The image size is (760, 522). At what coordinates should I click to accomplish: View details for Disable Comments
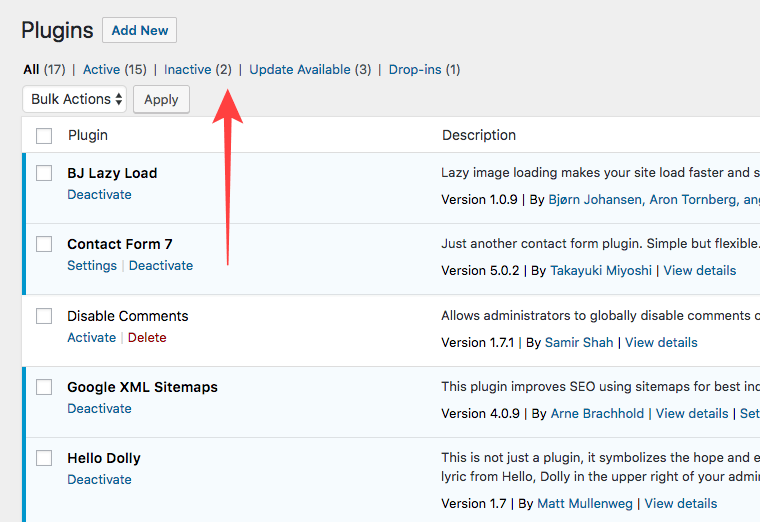(661, 343)
